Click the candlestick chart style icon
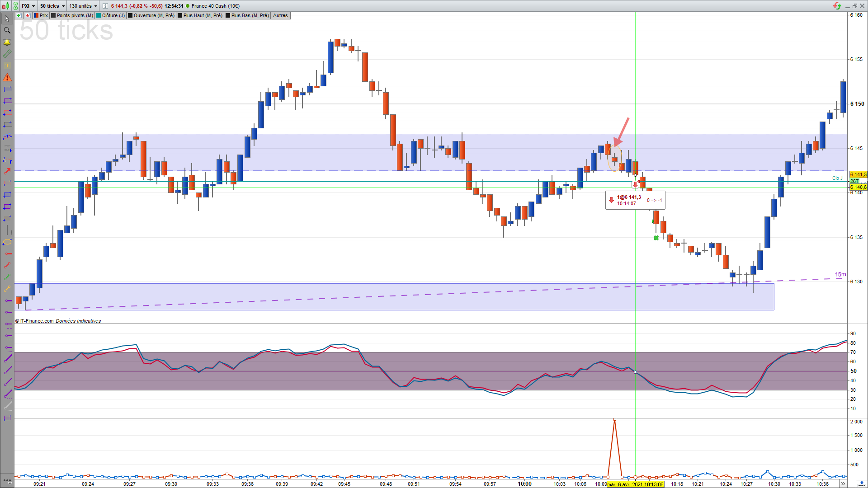 [5, 6]
